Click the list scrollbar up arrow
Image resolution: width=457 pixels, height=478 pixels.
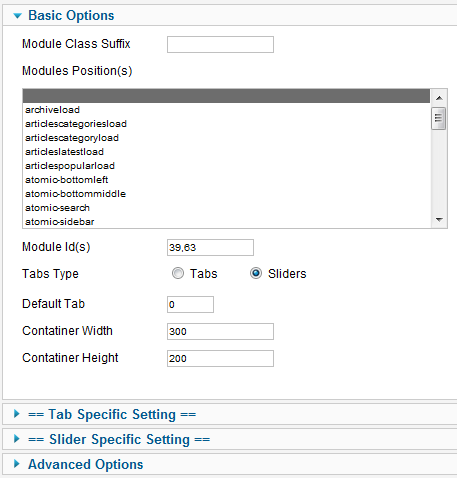point(439,98)
